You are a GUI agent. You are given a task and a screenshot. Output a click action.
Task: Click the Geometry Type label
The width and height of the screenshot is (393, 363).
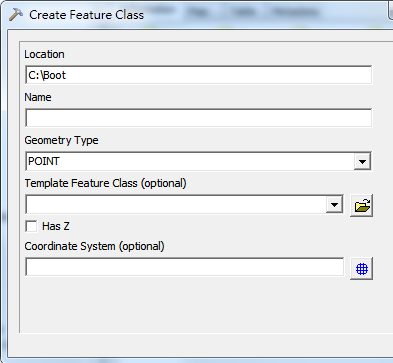[x=61, y=140]
